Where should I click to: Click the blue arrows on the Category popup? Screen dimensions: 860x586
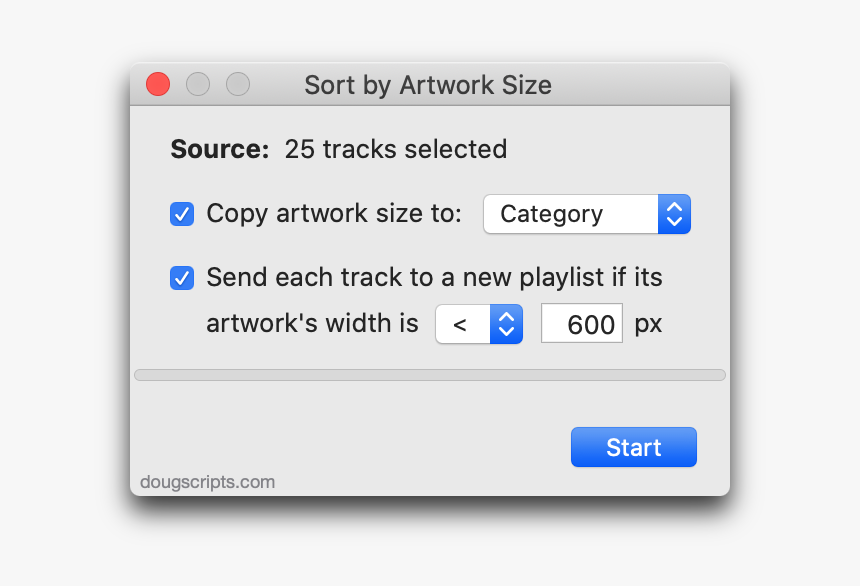click(675, 214)
